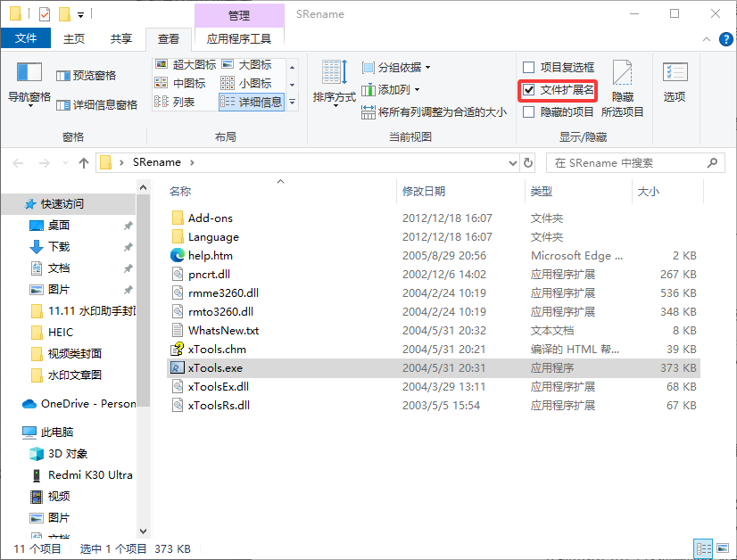Select List layout
This screenshot has height=560, width=737.
[x=175, y=102]
